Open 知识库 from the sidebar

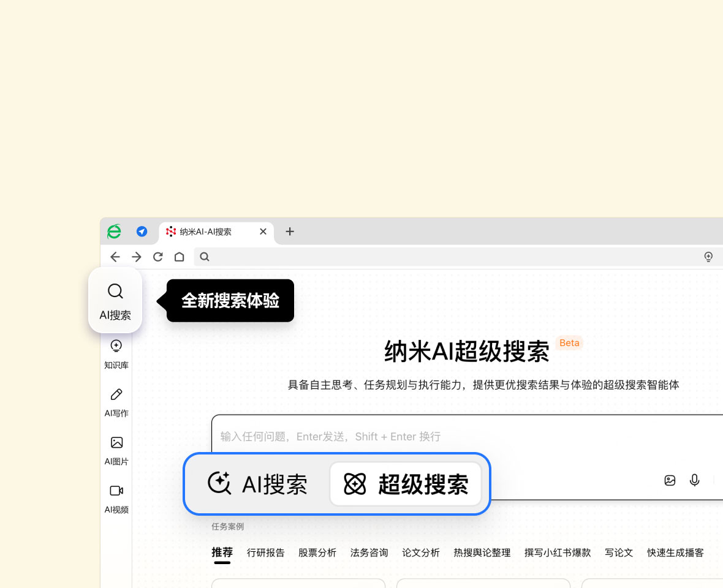pos(116,353)
